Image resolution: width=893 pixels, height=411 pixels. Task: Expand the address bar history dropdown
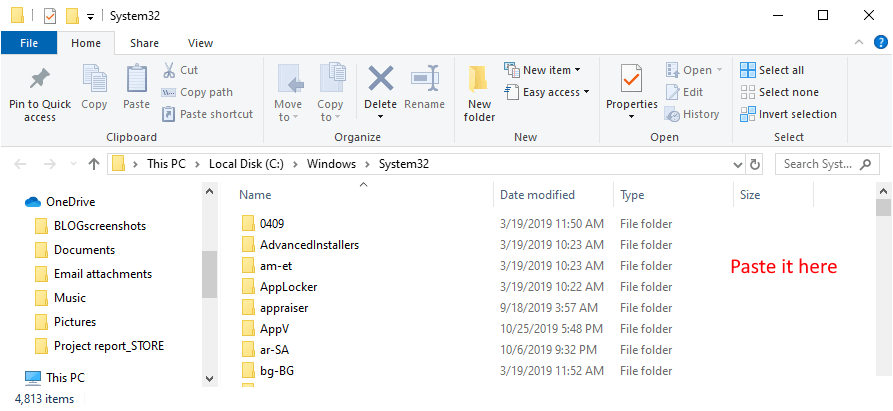738,165
